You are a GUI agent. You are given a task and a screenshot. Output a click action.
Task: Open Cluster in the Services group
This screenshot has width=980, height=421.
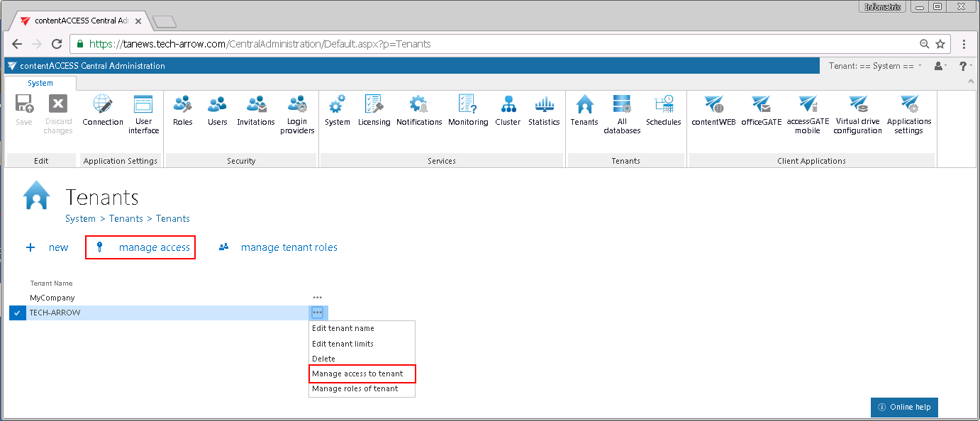tap(508, 110)
